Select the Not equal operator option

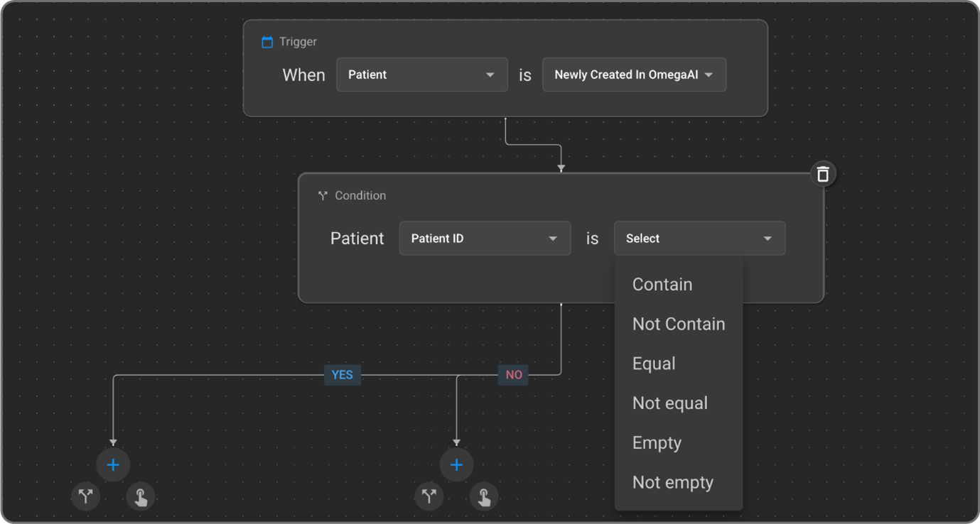670,403
